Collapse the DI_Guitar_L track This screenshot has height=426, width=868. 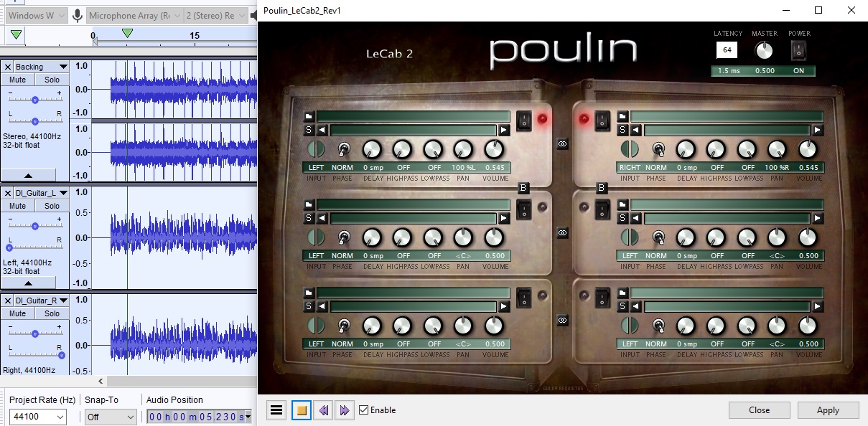(x=28, y=283)
